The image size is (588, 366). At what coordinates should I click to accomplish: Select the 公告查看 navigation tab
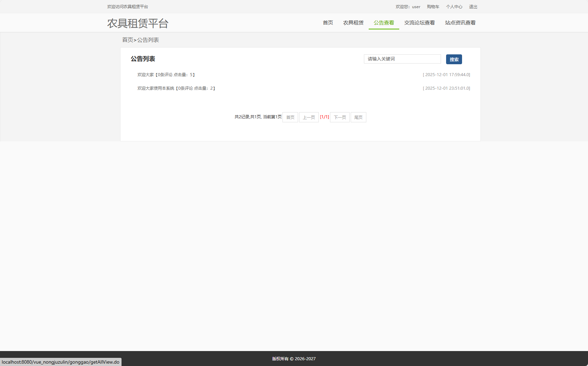[384, 22]
